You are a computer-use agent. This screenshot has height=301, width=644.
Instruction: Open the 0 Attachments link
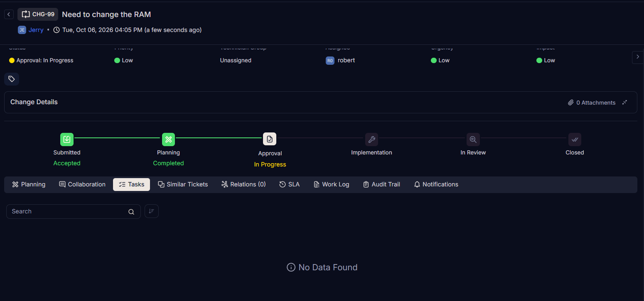pos(592,103)
